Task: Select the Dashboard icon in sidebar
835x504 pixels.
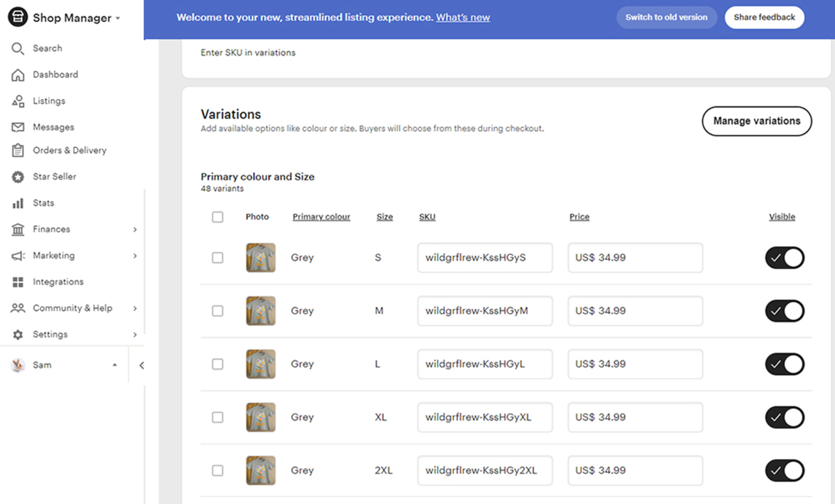Action: pos(18,75)
